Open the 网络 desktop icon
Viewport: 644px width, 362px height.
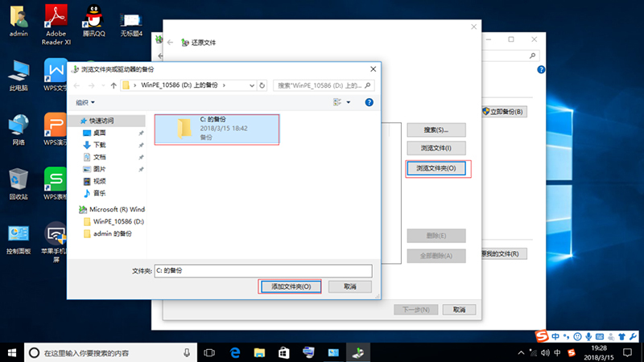19,130
